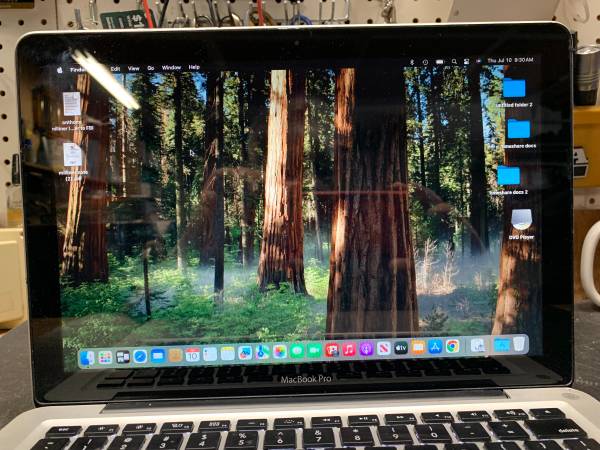Launch the Music app in Dock
This screenshot has width=600, height=450.
(x=349, y=350)
